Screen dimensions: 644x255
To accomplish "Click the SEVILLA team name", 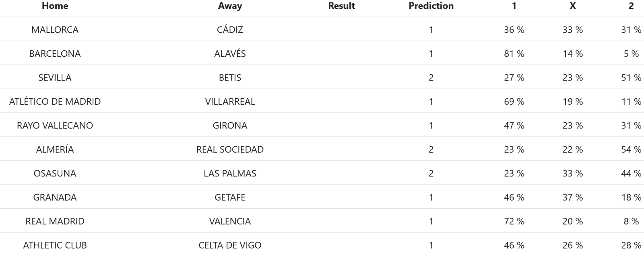I will [x=55, y=78].
